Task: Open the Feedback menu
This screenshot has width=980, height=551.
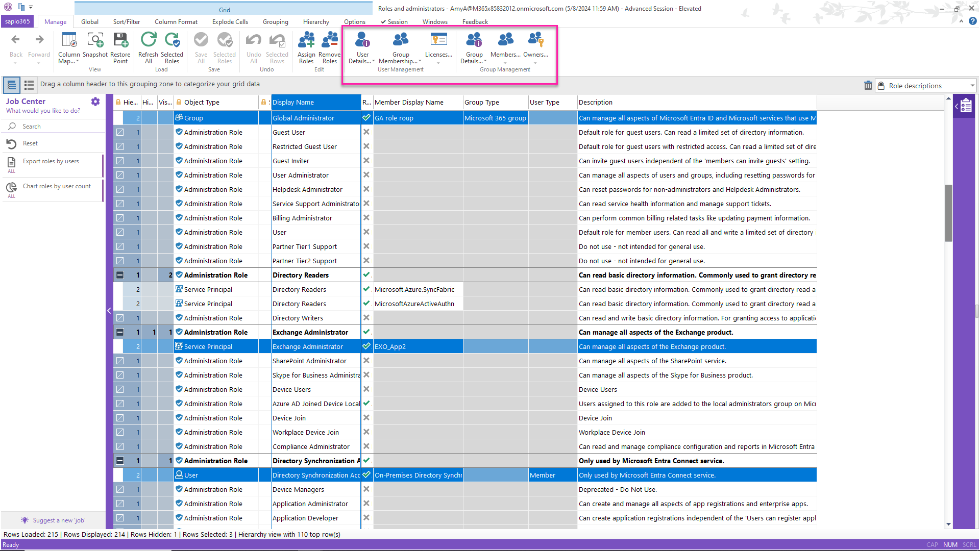Action: point(475,22)
